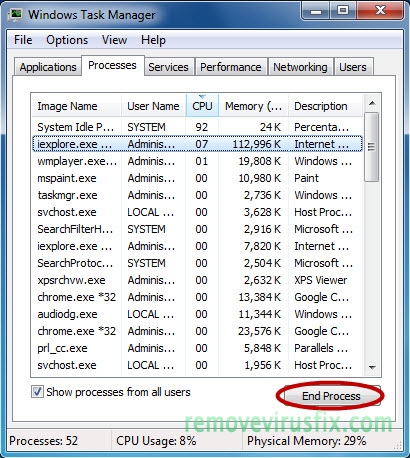Click the Task Manager title bar icon
The width and height of the screenshot is (410, 458).
pos(15,15)
